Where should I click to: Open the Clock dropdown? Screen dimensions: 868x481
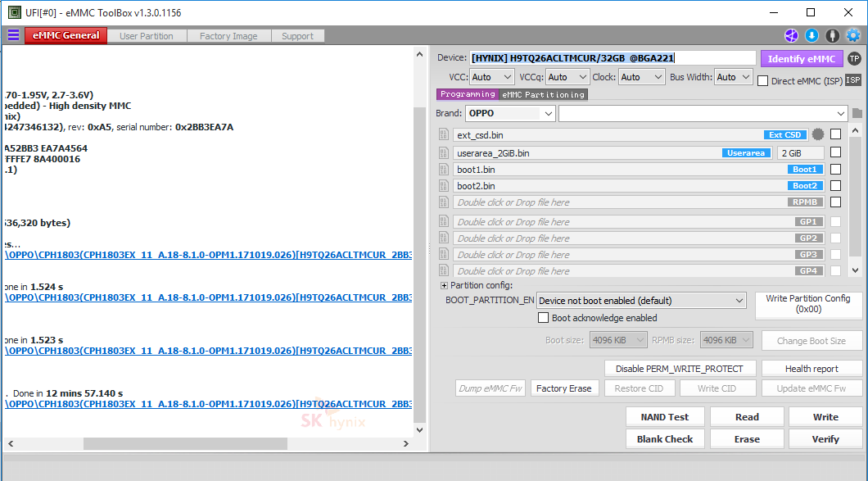(642, 77)
